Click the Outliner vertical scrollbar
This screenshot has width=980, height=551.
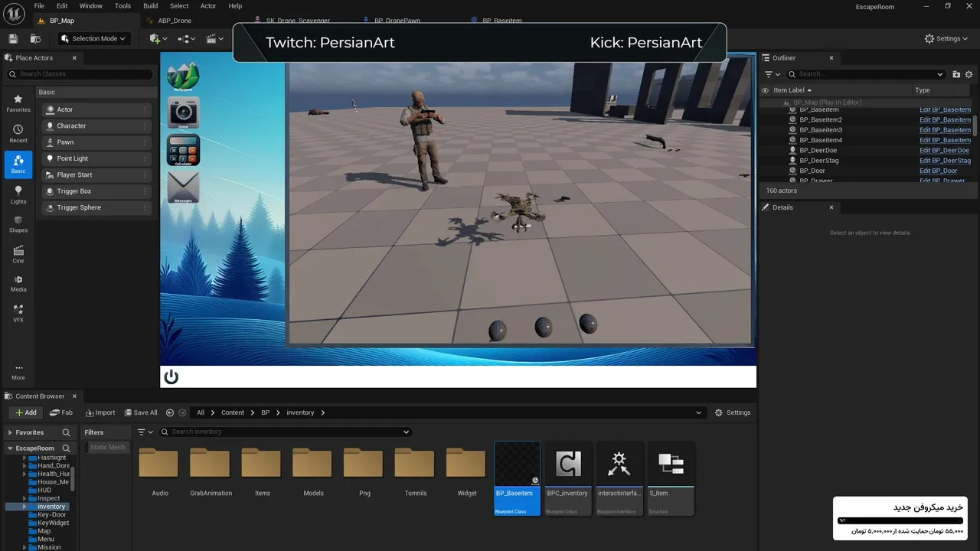coord(975,126)
